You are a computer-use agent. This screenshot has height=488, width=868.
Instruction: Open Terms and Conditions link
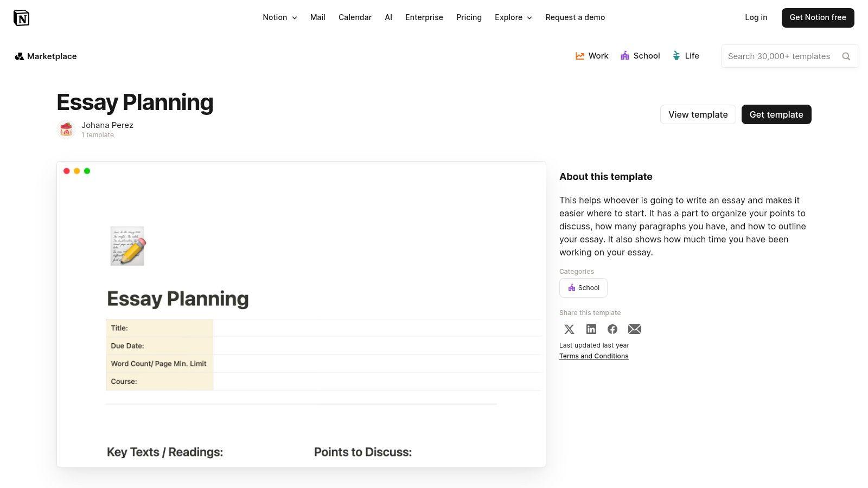click(593, 356)
